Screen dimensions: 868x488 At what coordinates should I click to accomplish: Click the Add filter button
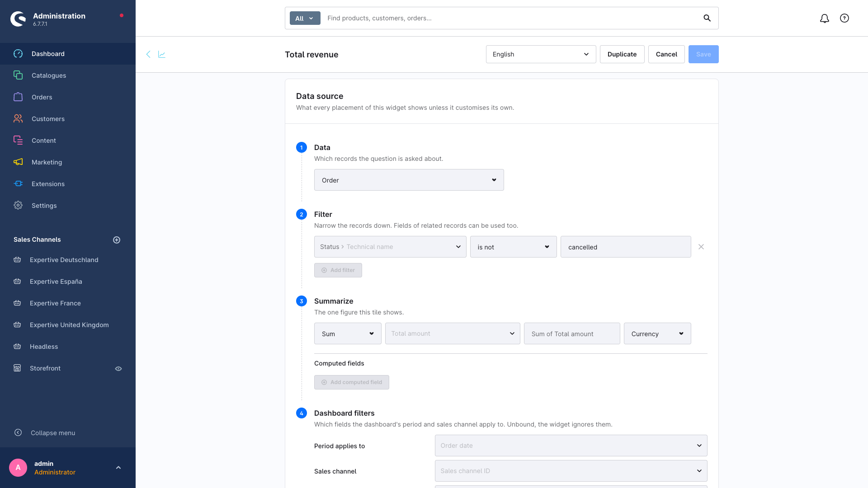pyautogui.click(x=338, y=270)
